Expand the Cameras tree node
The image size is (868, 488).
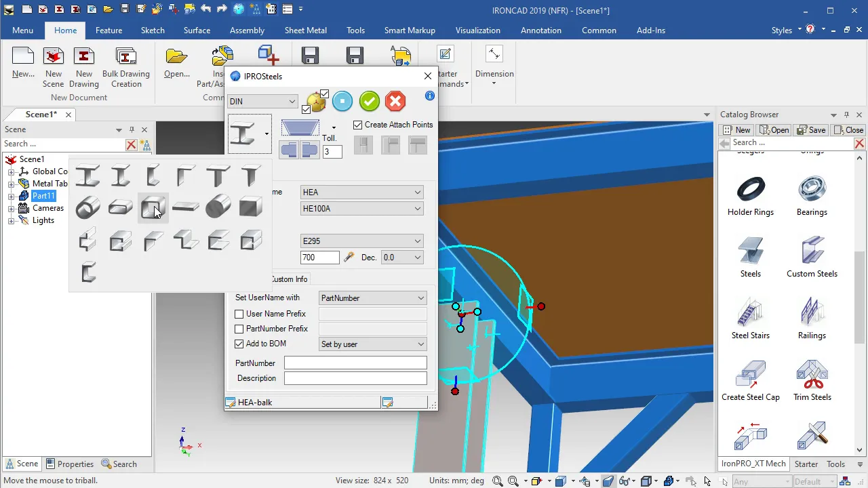coord(12,208)
